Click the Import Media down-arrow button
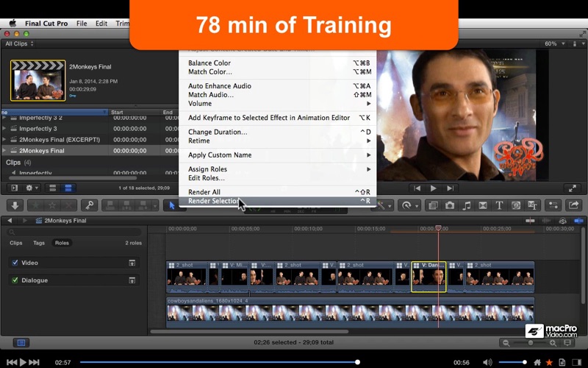Image resolution: width=588 pixels, height=368 pixels. tap(15, 205)
